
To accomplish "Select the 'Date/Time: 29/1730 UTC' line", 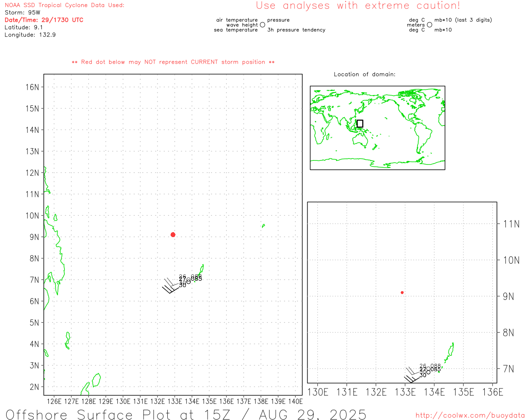I will [44, 20].
